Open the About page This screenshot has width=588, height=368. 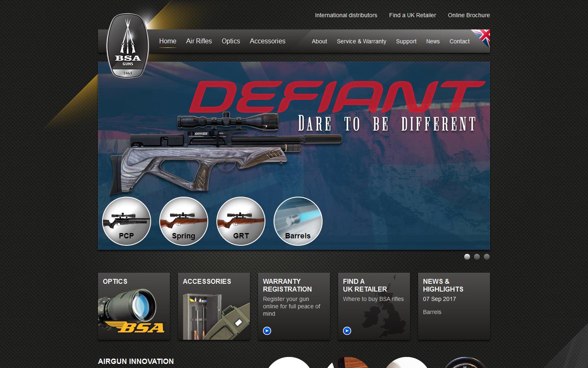(x=319, y=41)
